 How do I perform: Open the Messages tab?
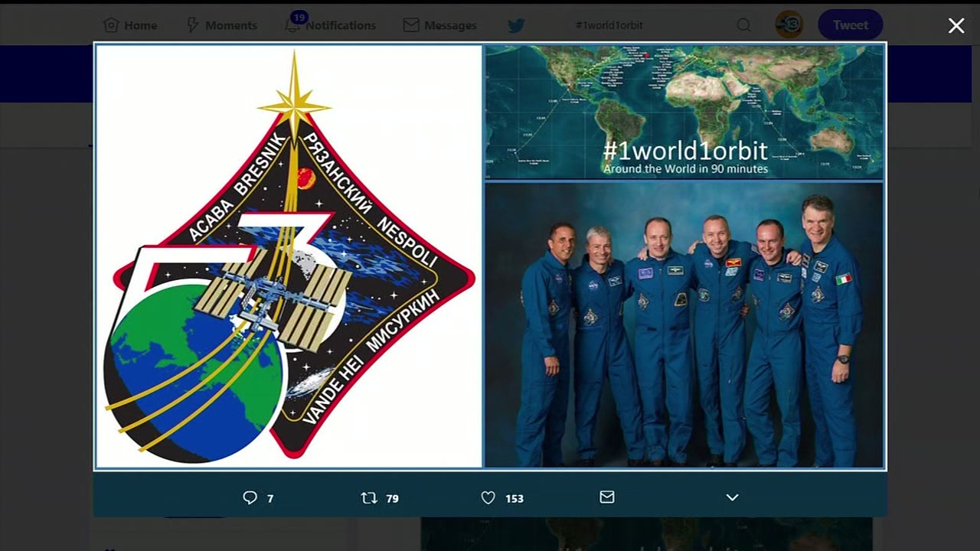click(x=439, y=25)
